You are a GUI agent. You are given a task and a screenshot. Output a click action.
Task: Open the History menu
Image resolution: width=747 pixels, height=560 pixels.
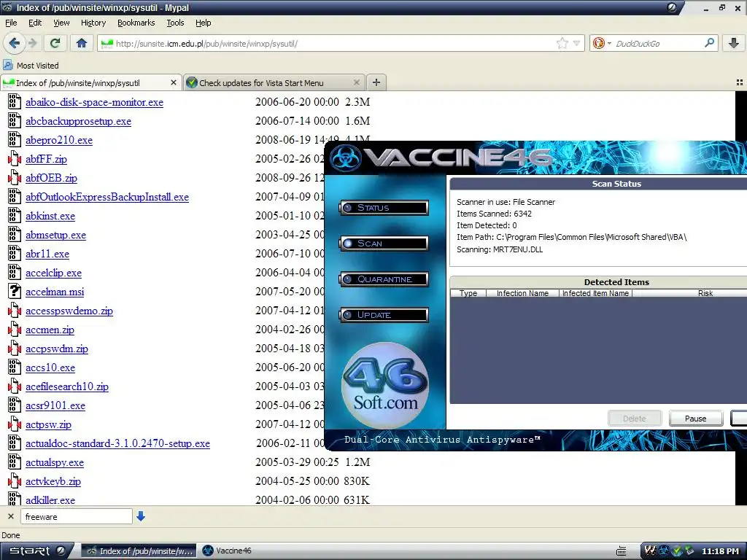click(x=93, y=23)
